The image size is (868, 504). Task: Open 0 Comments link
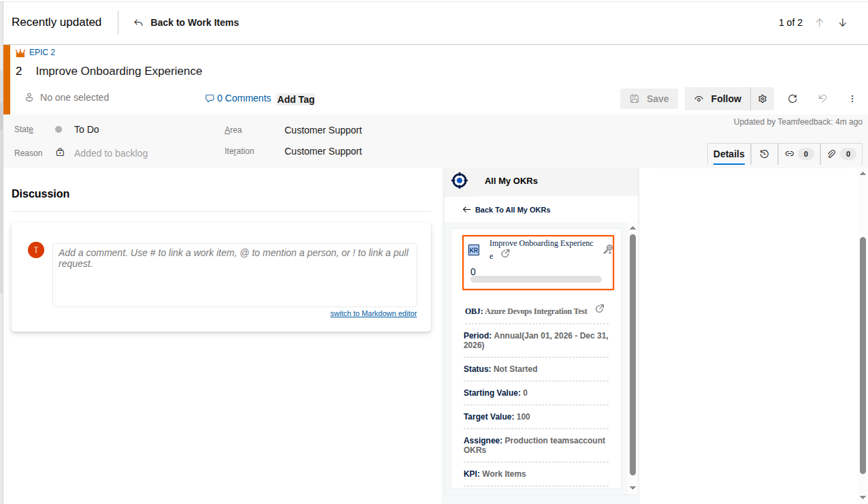pyautogui.click(x=238, y=98)
